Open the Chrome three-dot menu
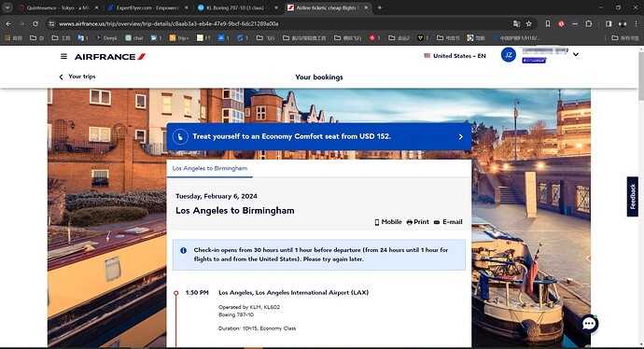The image size is (644, 349). click(x=637, y=24)
